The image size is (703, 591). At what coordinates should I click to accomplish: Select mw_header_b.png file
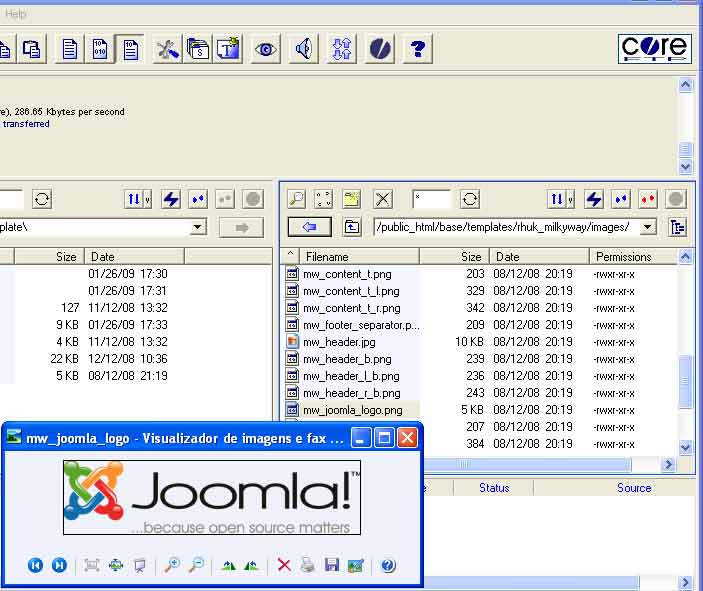(347, 359)
